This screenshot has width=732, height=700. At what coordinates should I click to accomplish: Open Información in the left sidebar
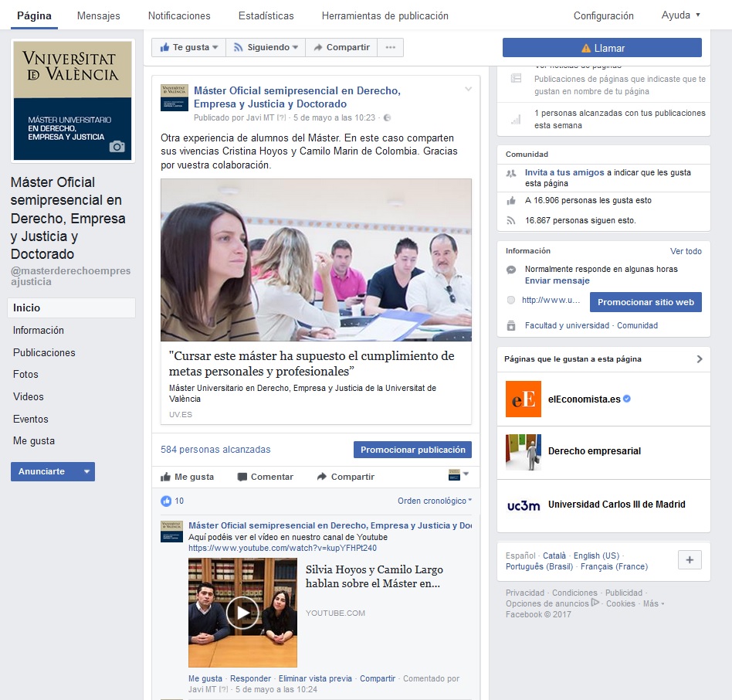[x=39, y=330]
